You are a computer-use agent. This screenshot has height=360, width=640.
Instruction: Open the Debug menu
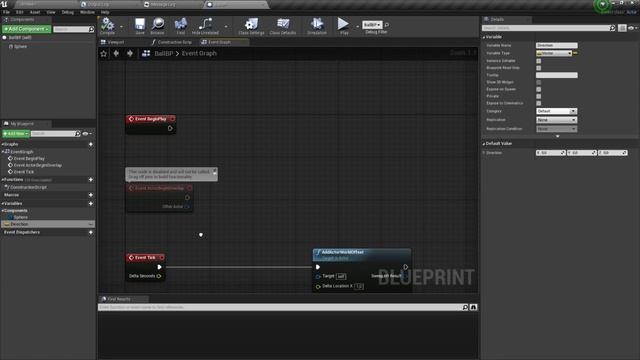pyautogui.click(x=68, y=12)
